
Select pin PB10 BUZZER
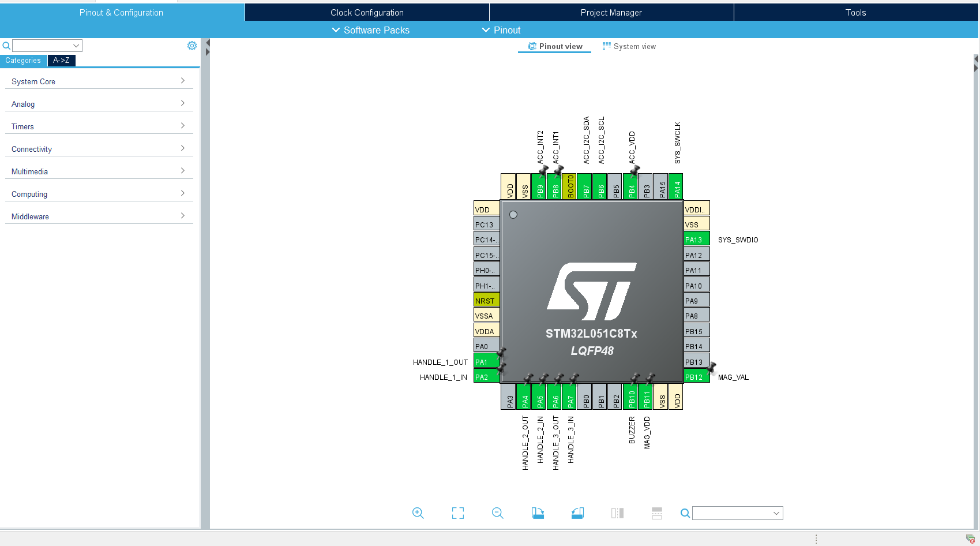[x=631, y=397]
